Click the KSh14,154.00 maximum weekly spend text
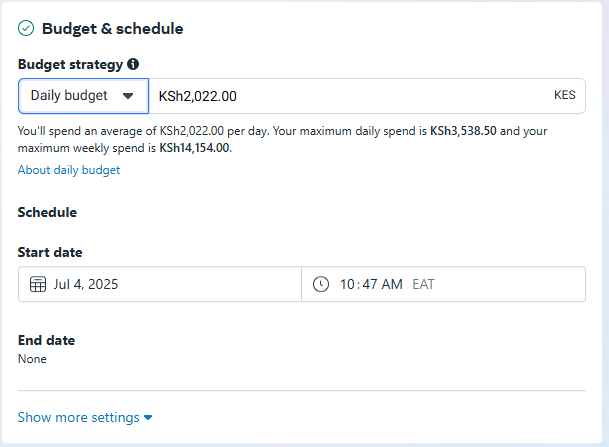 point(195,148)
